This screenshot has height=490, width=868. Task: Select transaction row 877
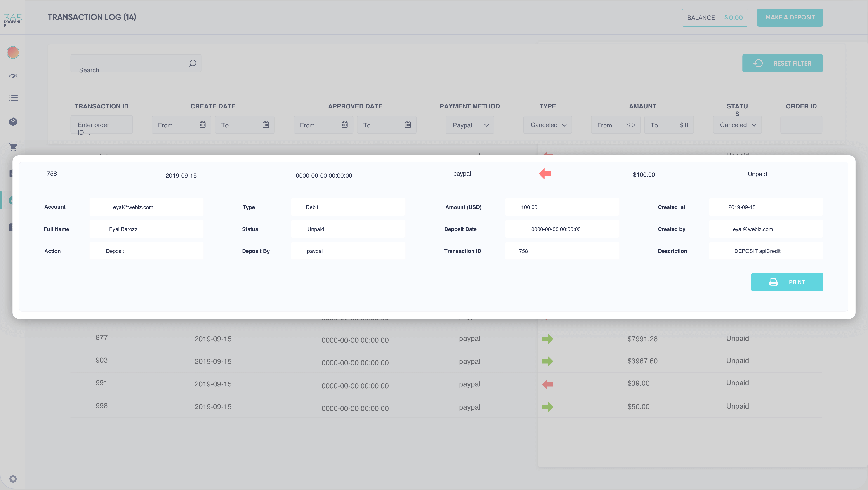[446, 339]
